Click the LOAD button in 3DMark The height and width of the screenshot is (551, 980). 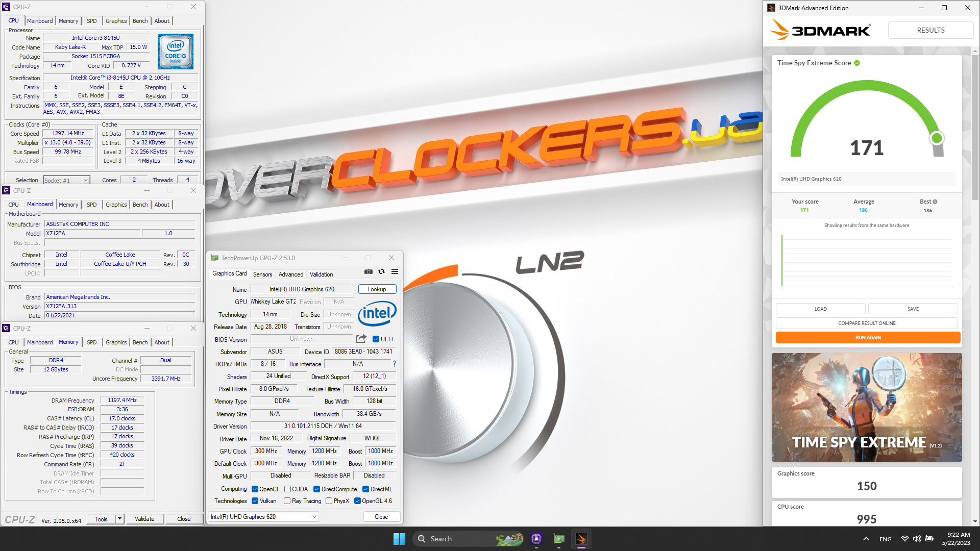click(820, 309)
